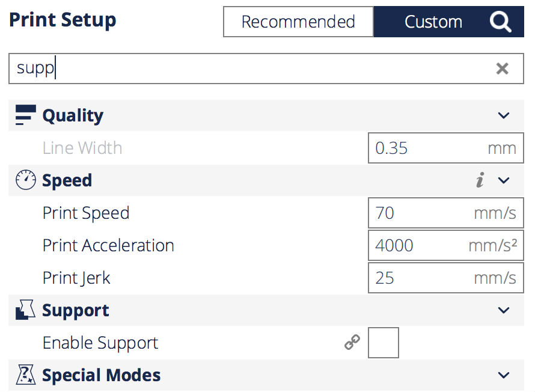Click the magnifier search icon in Custom tab
The image size is (535, 392).
pos(500,22)
